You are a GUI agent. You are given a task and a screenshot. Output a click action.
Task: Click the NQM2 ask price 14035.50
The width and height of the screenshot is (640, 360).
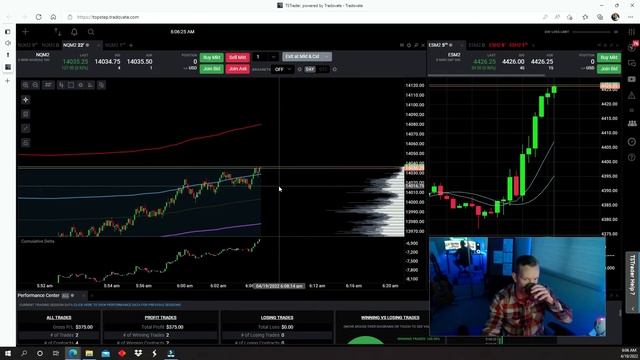(140, 62)
